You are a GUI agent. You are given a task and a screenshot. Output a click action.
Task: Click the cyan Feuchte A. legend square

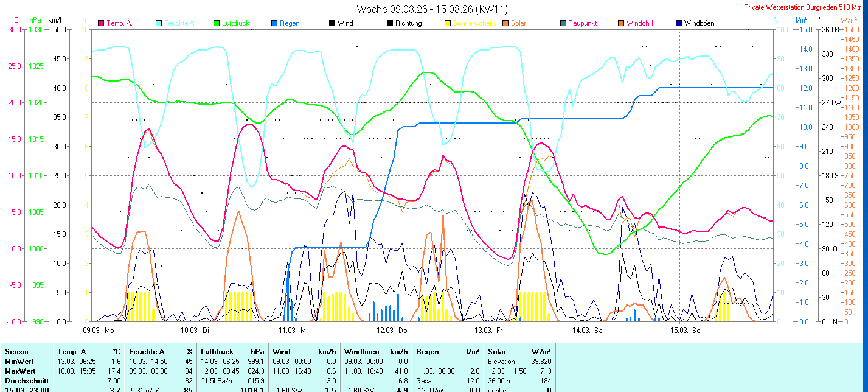point(159,23)
